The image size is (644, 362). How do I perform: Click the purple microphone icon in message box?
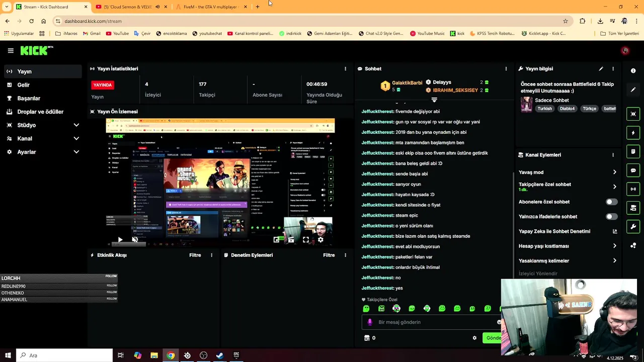click(370, 322)
